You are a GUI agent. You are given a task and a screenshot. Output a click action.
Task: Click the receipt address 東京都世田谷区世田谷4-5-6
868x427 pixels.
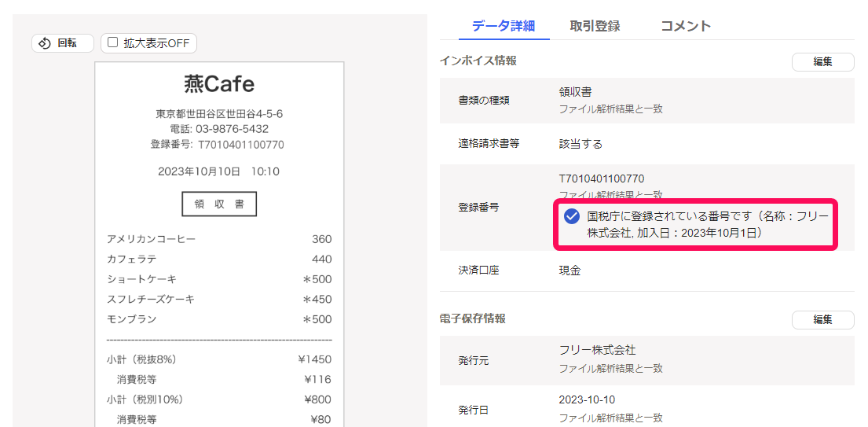(219, 114)
